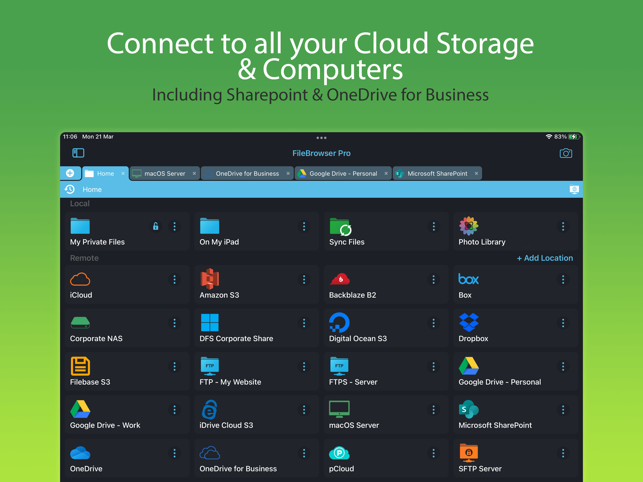Open OneDrive location

pyautogui.click(x=127, y=458)
